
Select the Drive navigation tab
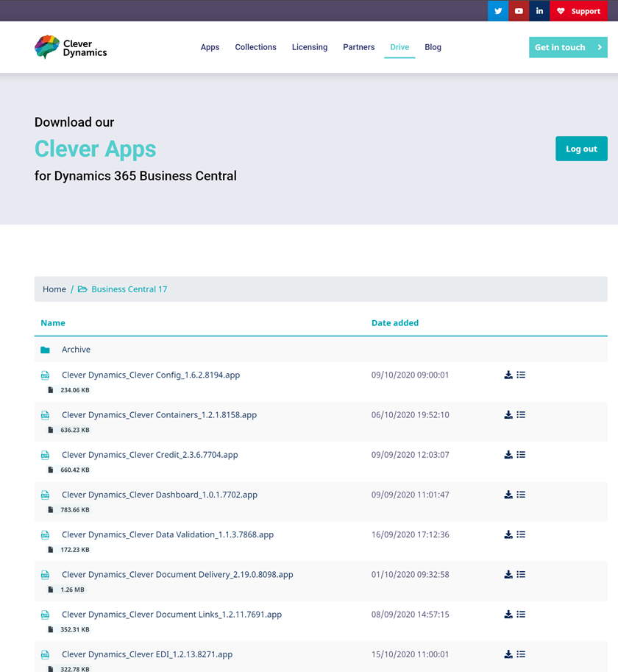tap(399, 47)
